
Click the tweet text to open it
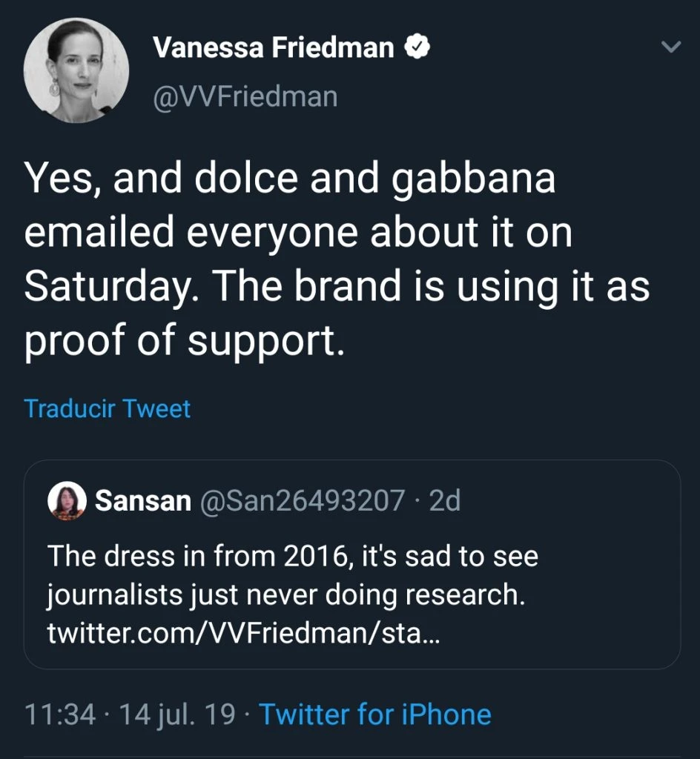(334, 256)
